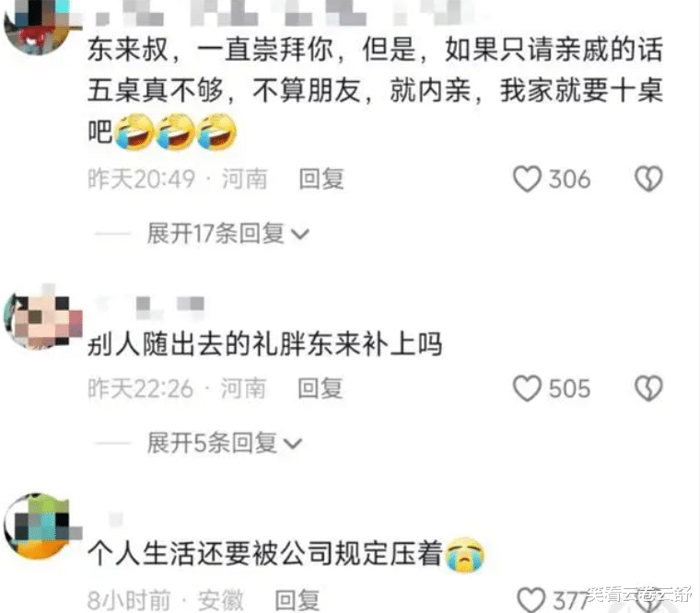Screen dimensions: 700x613
Task: Click the comment text 别人随出去的礼胖东来补上吗
Action: pyautogui.click(x=264, y=344)
